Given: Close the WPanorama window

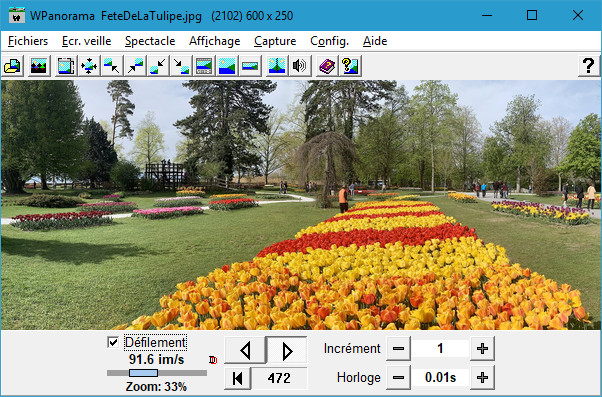Looking at the screenshot, I should tap(578, 16).
